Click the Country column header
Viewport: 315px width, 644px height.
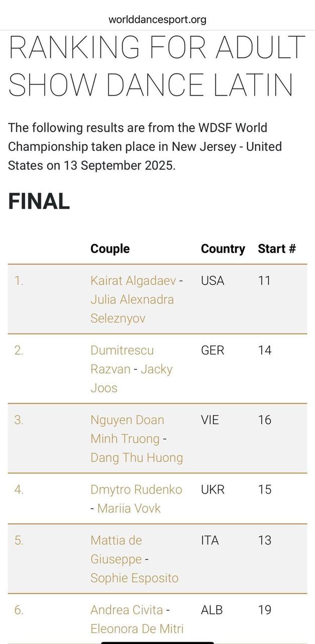pos(223,249)
